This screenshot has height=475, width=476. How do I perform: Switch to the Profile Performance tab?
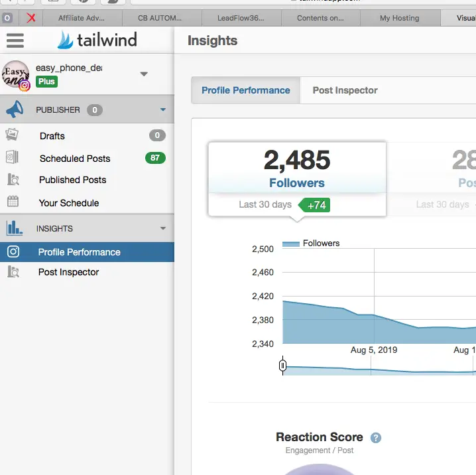coord(246,90)
